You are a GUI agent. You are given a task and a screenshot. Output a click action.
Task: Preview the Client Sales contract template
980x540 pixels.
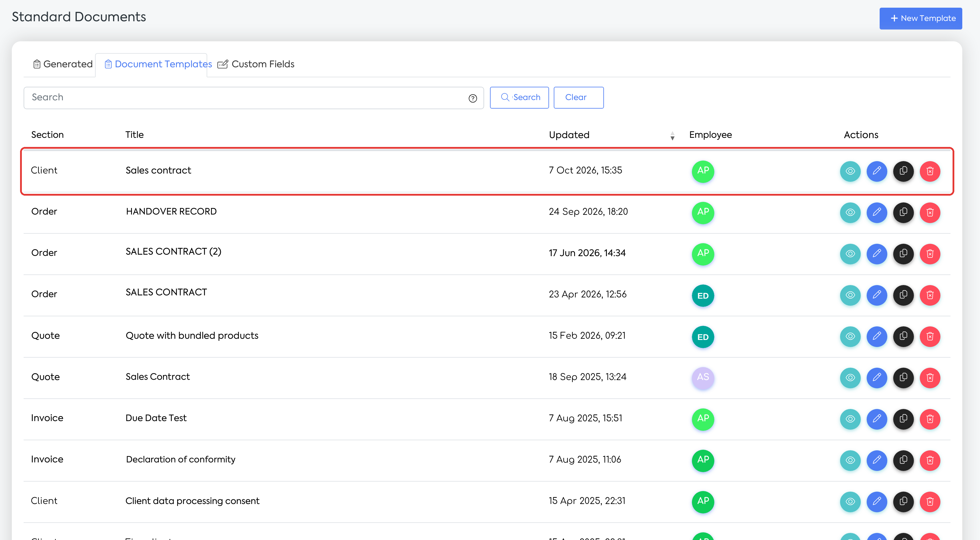click(x=850, y=171)
